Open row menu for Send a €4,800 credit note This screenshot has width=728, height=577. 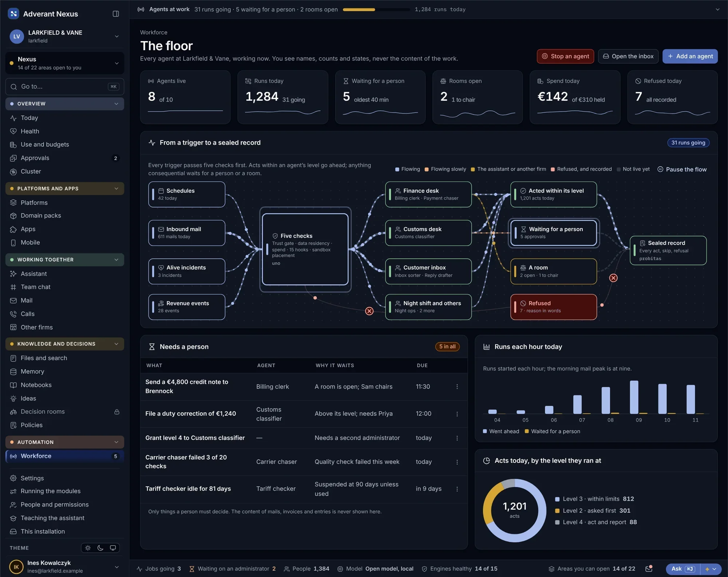tap(457, 387)
